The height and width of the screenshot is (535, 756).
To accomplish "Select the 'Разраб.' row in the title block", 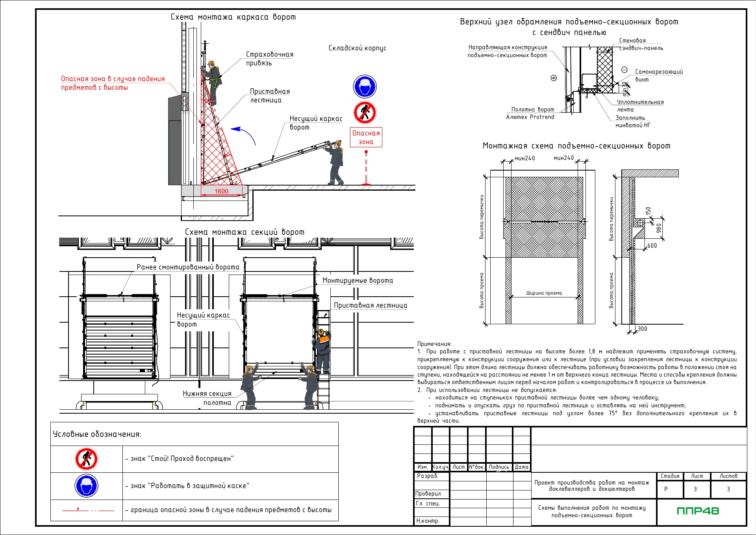I will [472, 476].
